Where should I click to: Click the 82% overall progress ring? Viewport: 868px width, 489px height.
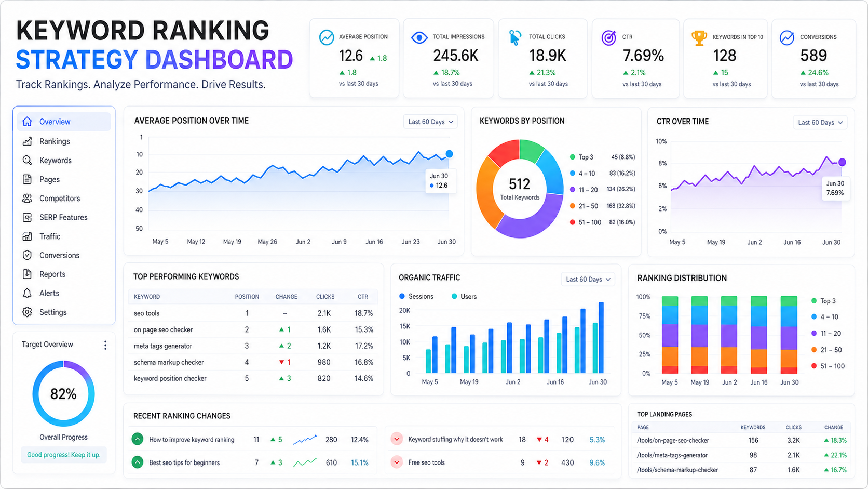point(63,394)
